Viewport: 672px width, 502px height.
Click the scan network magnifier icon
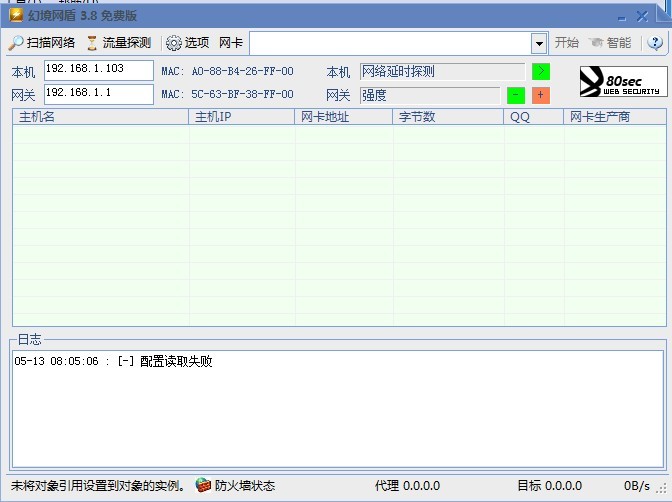tap(16, 43)
